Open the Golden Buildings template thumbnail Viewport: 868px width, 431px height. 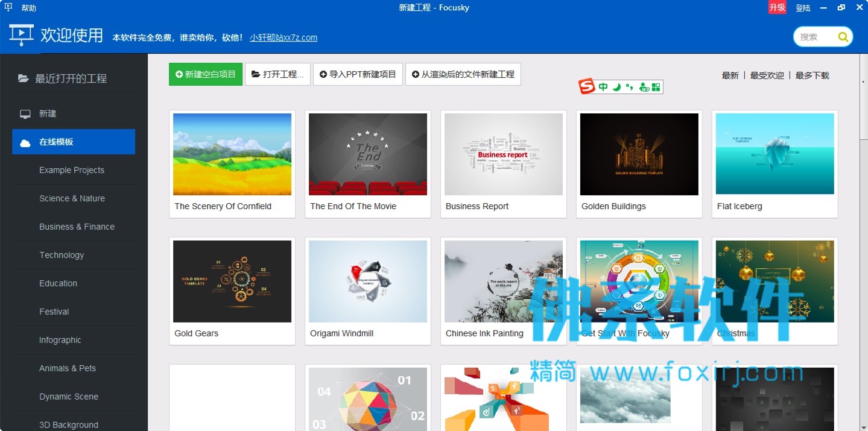(639, 154)
